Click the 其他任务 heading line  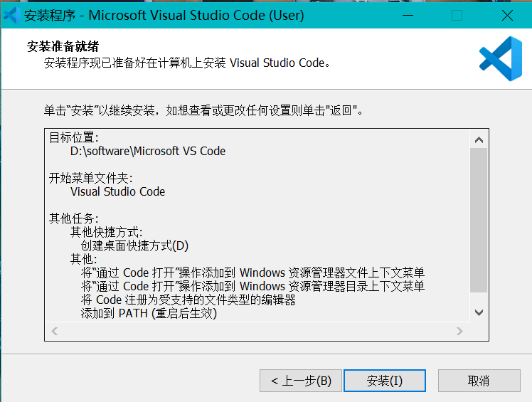click(x=74, y=218)
